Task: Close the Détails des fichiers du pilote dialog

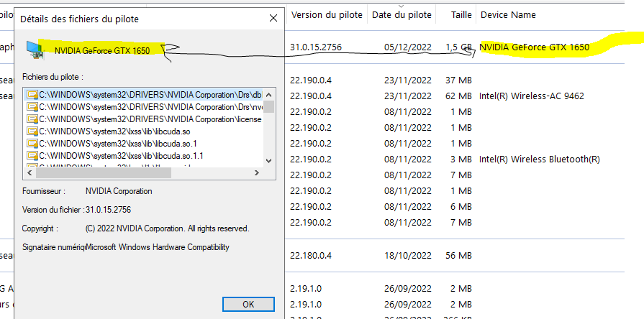Action: click(x=273, y=18)
